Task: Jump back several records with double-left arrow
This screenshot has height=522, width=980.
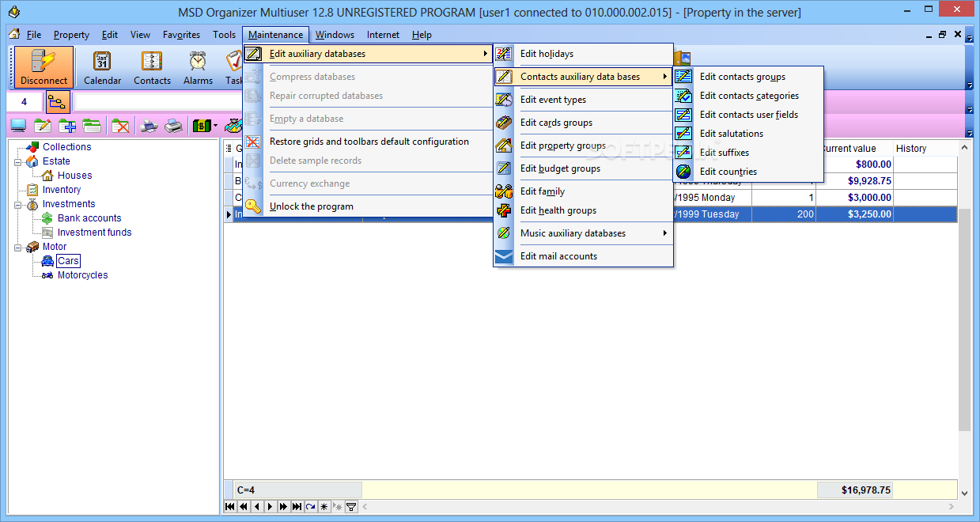Action: tap(244, 506)
